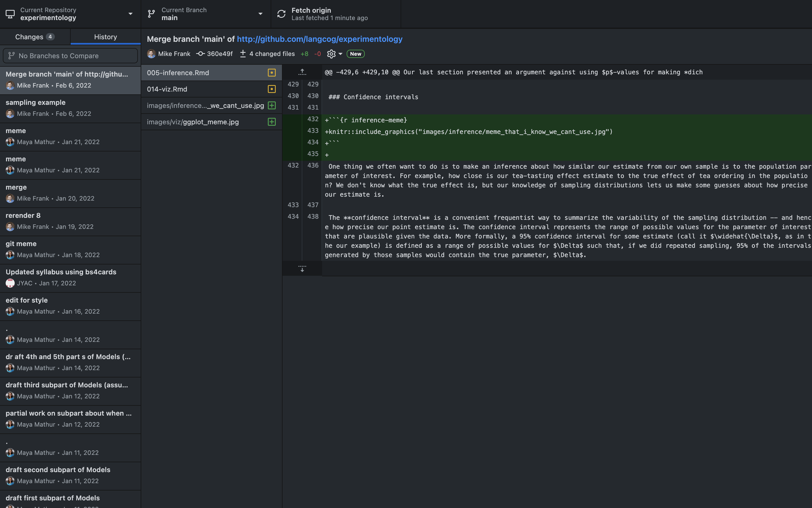Click the changed files plus-minus icon
The height and width of the screenshot is (508, 812).
243,54
